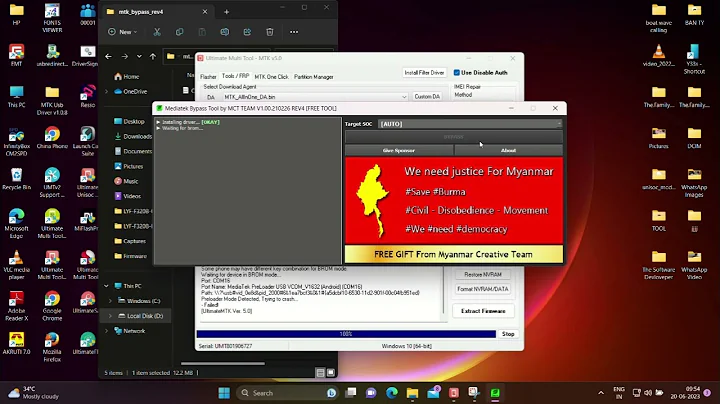Expand the Windows (C:) drive node
The image size is (720, 404).
[110, 301]
